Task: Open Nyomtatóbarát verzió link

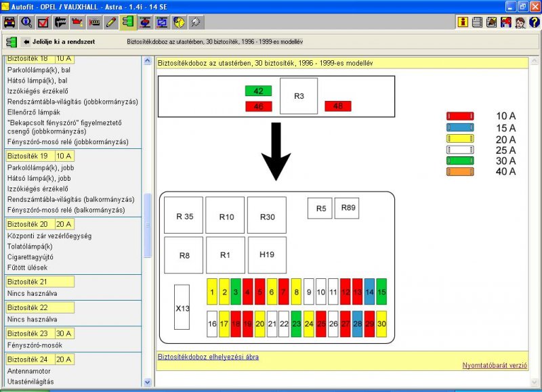Action: tap(495, 366)
